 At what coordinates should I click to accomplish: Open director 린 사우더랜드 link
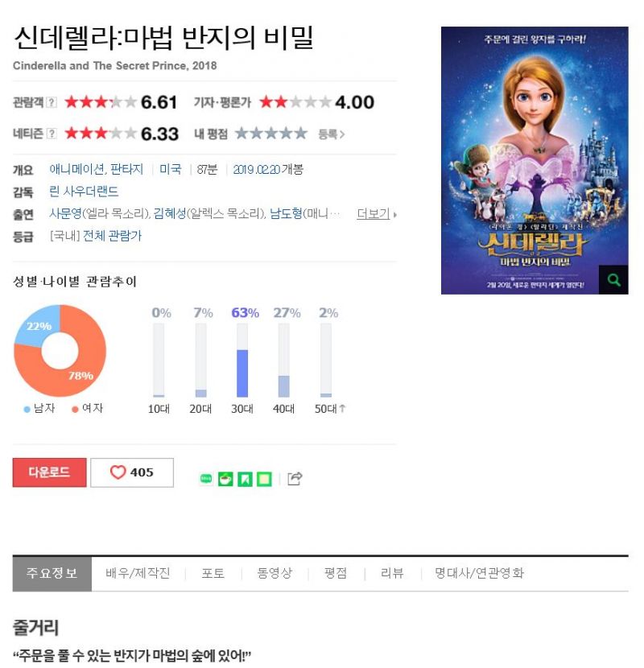pos(84,192)
